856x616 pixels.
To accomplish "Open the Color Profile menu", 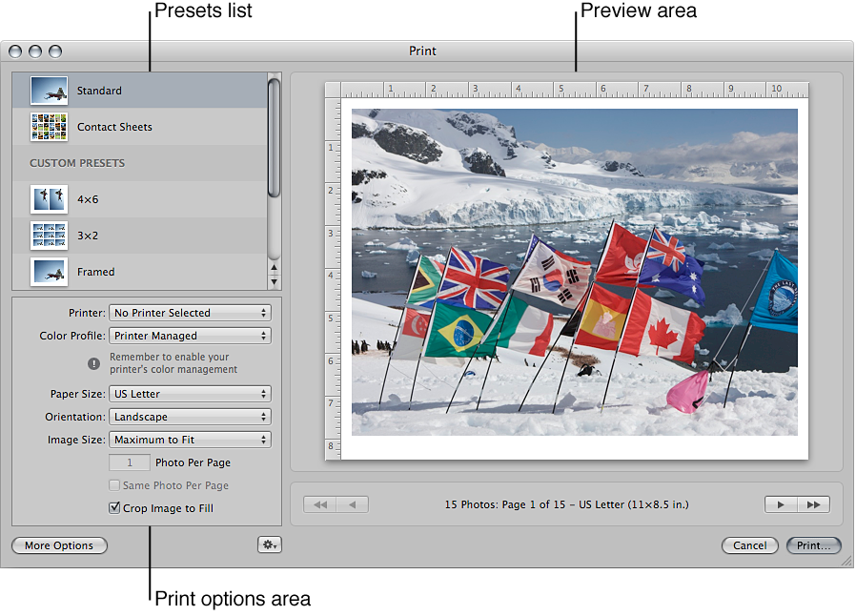I will [x=190, y=335].
